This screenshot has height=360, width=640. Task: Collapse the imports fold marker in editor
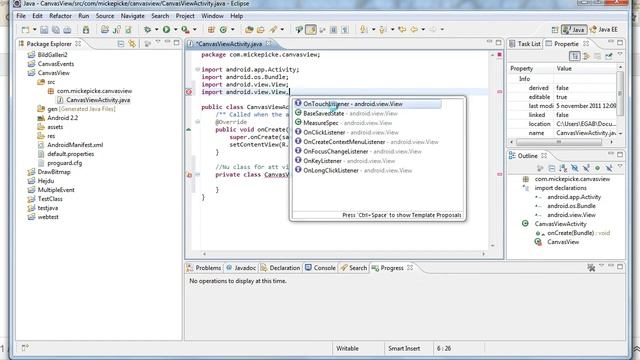(x=198, y=69)
